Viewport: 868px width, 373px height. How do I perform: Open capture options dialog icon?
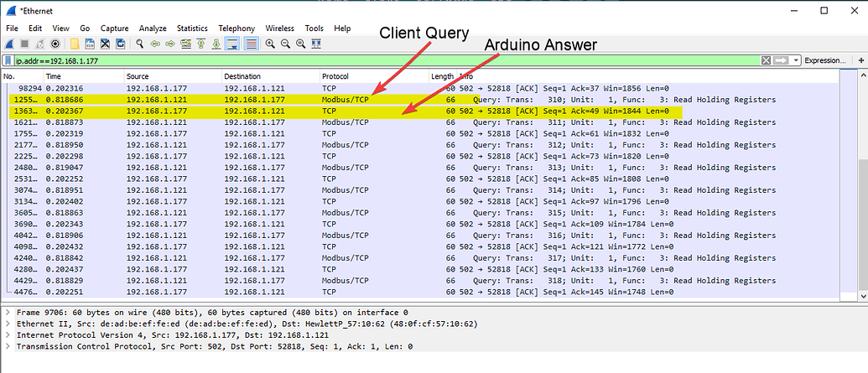pos(55,44)
